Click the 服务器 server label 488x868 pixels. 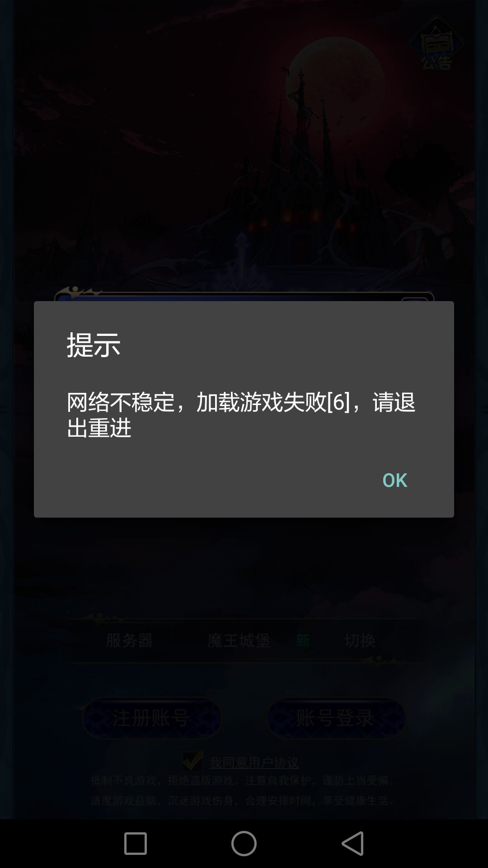pyautogui.click(x=129, y=640)
